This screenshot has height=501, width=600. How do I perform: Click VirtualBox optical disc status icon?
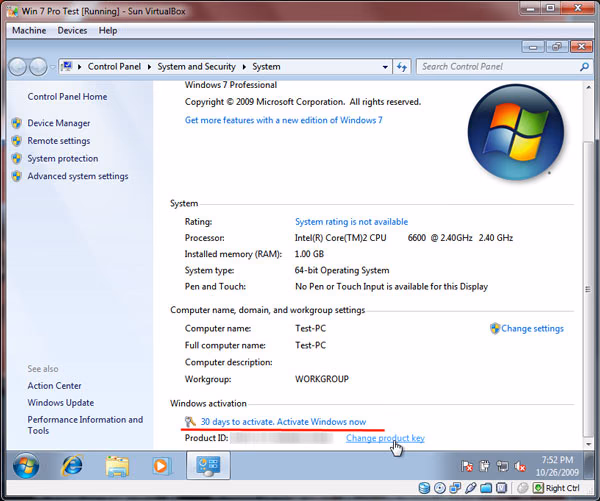440,488
